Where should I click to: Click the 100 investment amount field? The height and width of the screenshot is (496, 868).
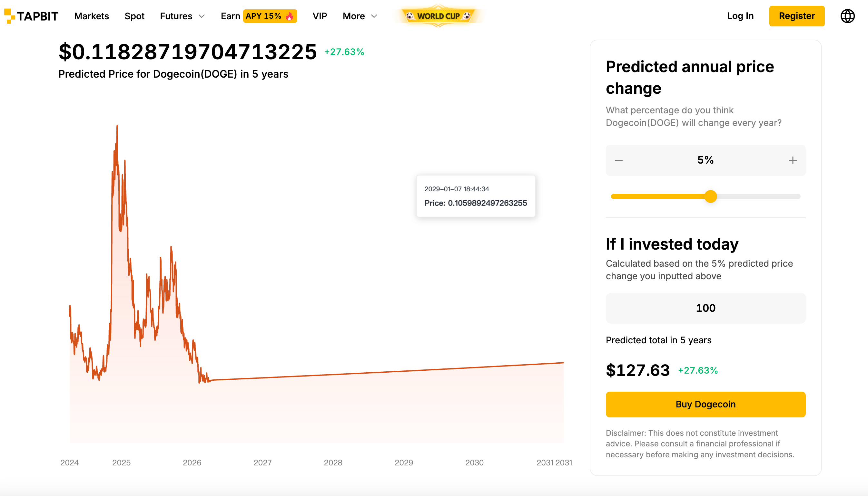click(x=705, y=308)
